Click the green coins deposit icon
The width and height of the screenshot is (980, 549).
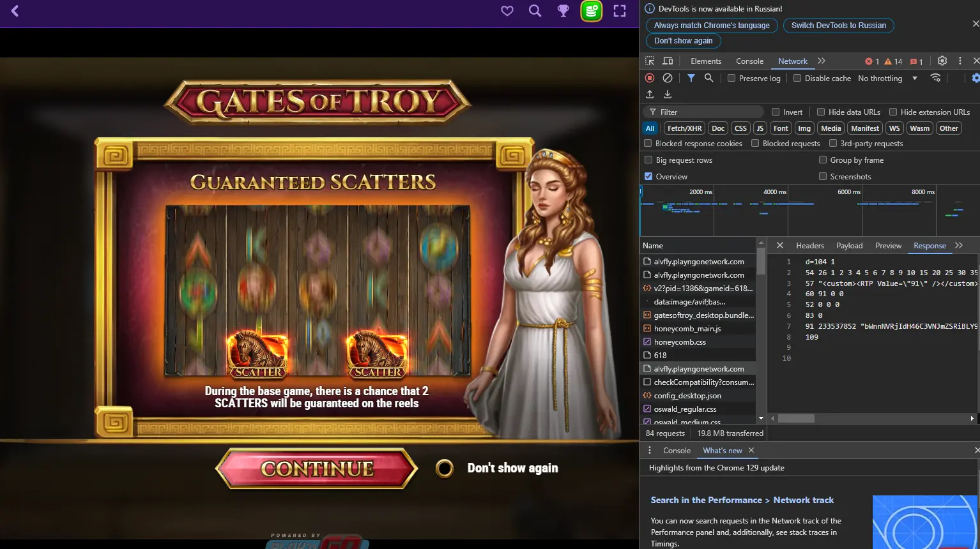[592, 11]
